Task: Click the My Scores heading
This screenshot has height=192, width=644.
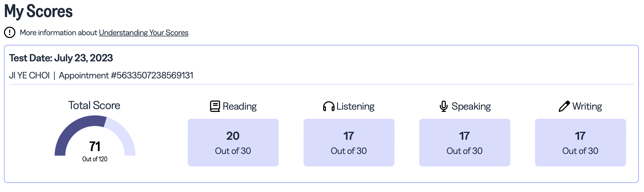Action: pos(38,11)
